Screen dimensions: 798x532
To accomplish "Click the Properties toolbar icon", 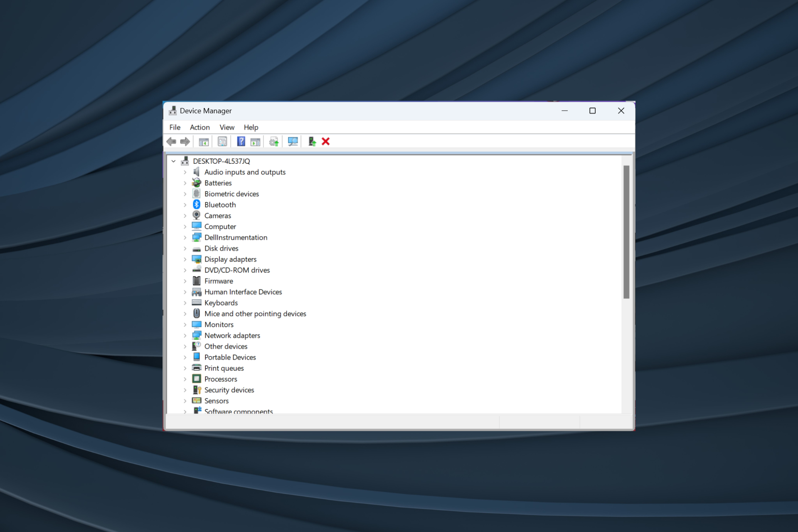I will point(222,142).
